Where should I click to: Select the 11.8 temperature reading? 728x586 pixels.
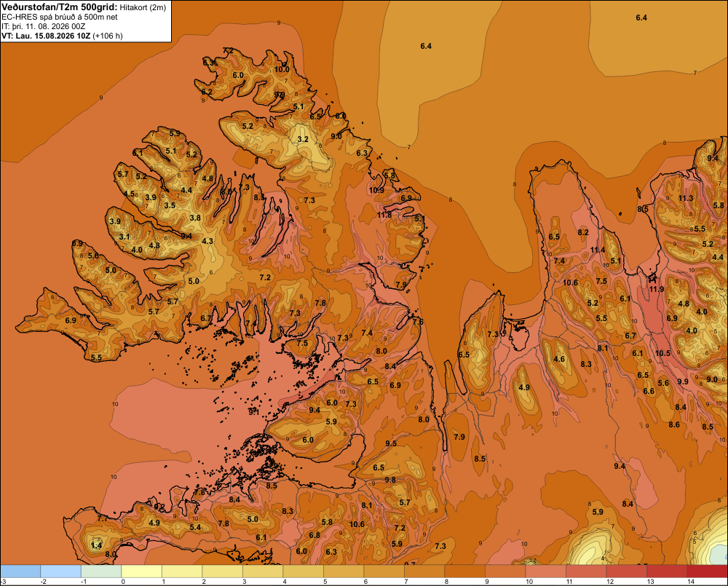click(x=384, y=215)
